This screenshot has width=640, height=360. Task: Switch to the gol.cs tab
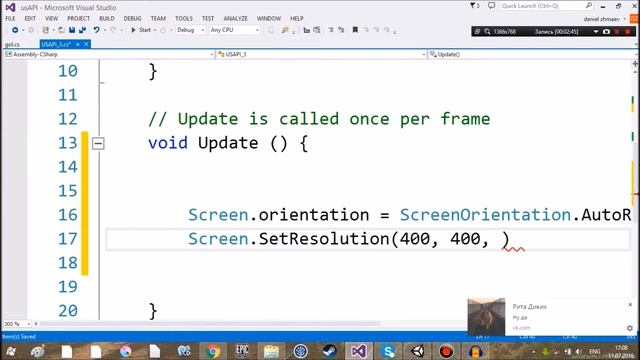(12, 44)
